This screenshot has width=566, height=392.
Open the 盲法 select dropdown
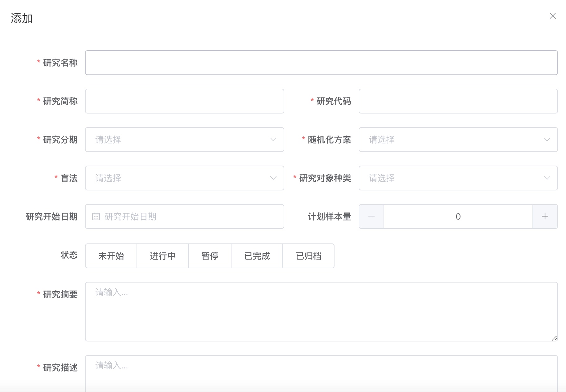coord(184,178)
